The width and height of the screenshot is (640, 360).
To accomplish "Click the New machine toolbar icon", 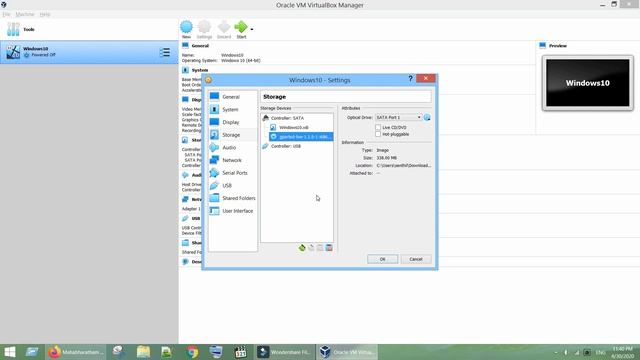I will [187, 27].
